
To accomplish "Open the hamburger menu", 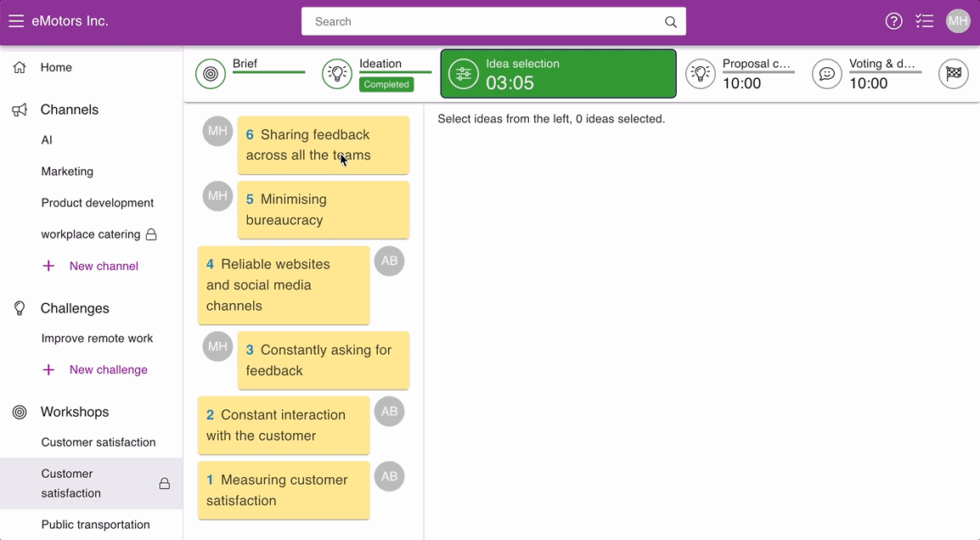I will [16, 21].
